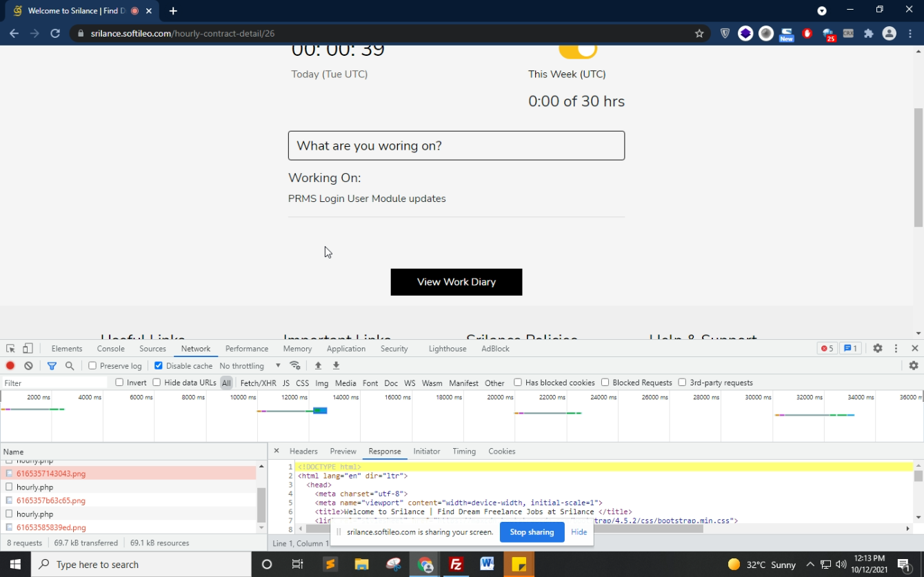The image size is (924, 577).
Task: Open the network search magnifier icon
Action: point(70,366)
